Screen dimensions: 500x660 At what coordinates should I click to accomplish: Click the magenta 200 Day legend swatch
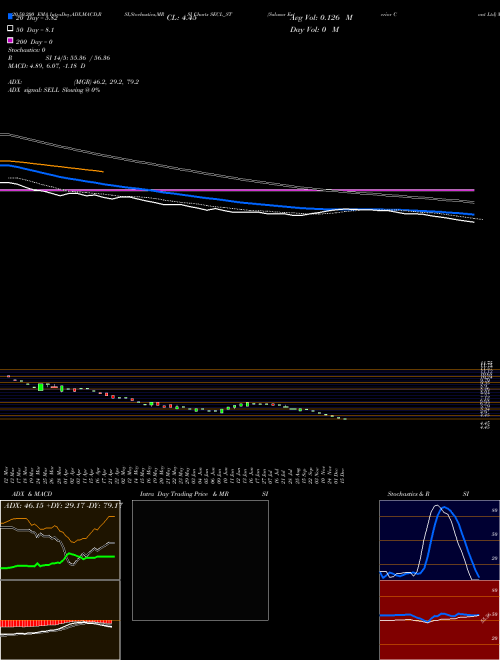[x=10, y=40]
